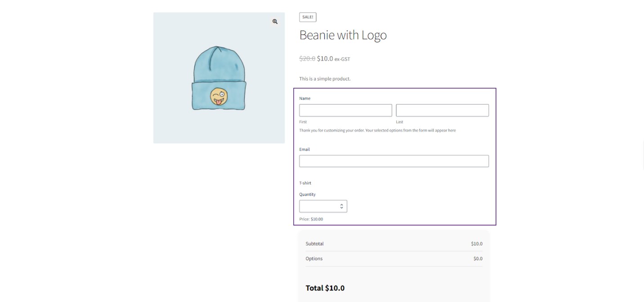Image resolution: width=644 pixels, height=302 pixels.
Task: Click the magnifying glass zoom icon
Action: pos(275,21)
